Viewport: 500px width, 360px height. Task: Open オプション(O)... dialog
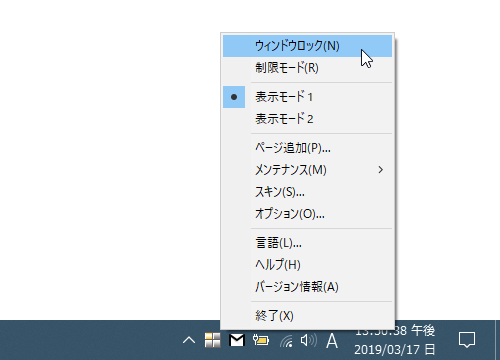click(307, 214)
